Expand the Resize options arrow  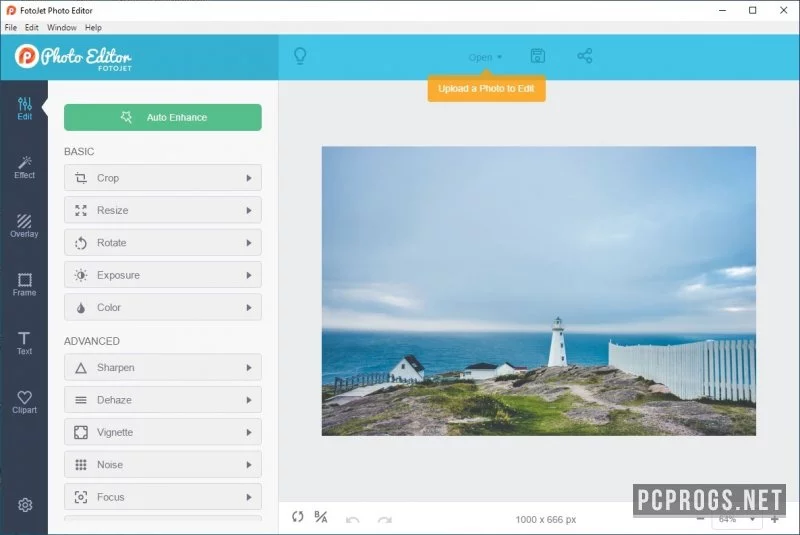tap(249, 210)
